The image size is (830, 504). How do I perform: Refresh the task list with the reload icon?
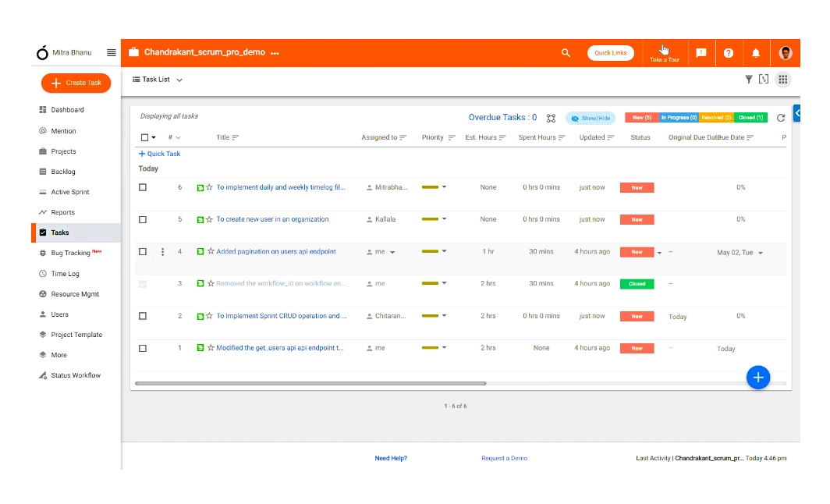tap(781, 116)
